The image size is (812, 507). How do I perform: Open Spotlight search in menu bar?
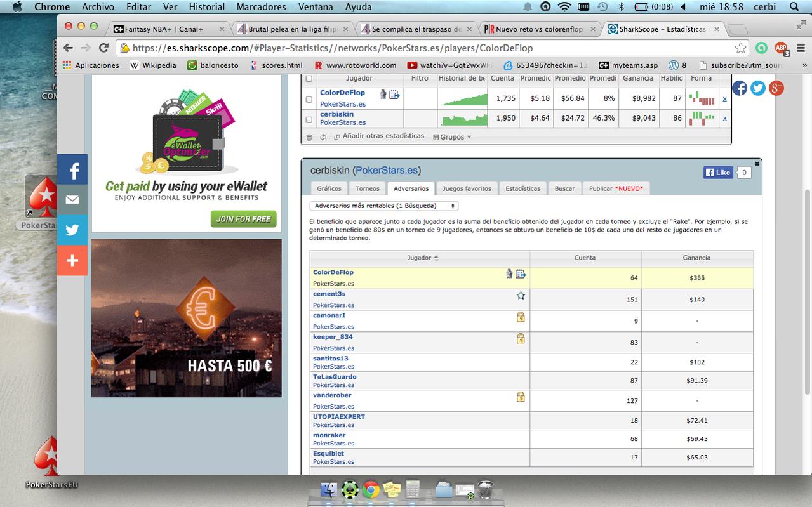click(794, 7)
